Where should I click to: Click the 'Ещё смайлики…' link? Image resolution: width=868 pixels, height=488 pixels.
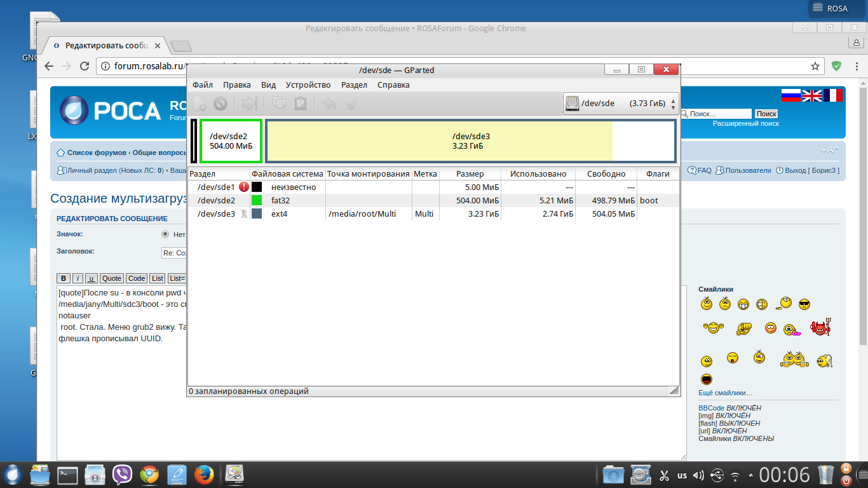[x=725, y=393]
